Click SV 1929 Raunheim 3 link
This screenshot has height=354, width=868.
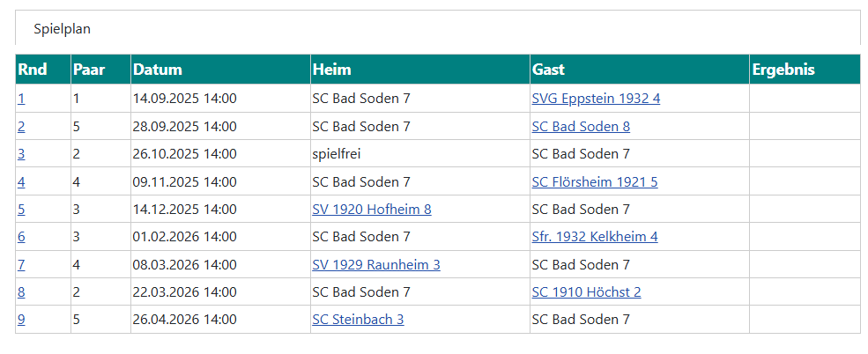pos(376,265)
